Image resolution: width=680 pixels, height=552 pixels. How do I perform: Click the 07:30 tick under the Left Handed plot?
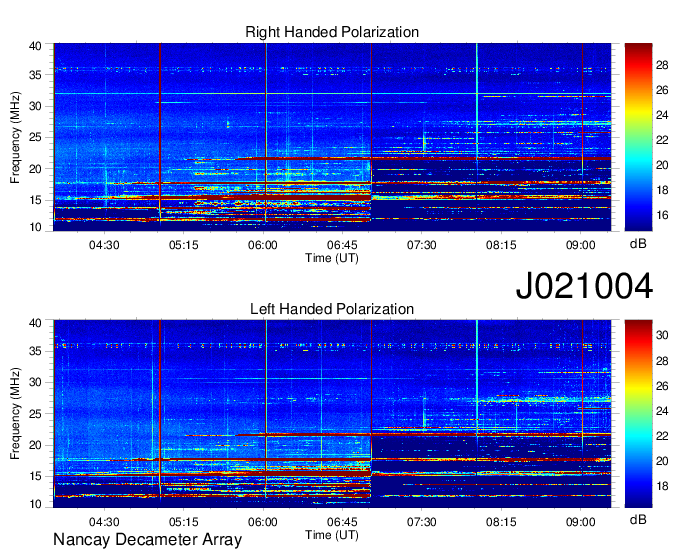pyautogui.click(x=422, y=522)
